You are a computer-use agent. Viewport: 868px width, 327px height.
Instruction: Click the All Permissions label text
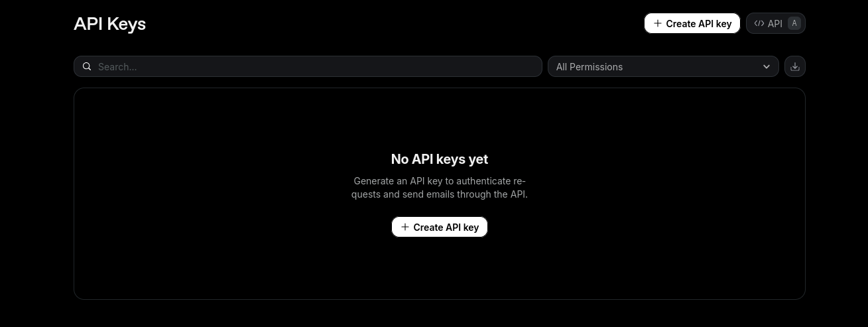click(589, 66)
